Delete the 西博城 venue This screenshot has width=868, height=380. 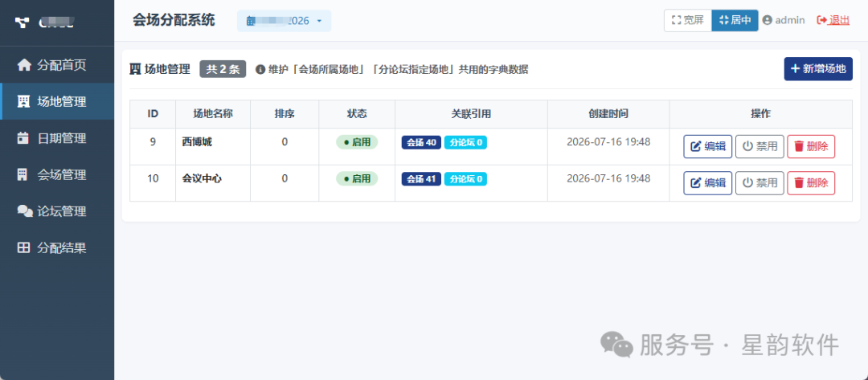click(811, 146)
